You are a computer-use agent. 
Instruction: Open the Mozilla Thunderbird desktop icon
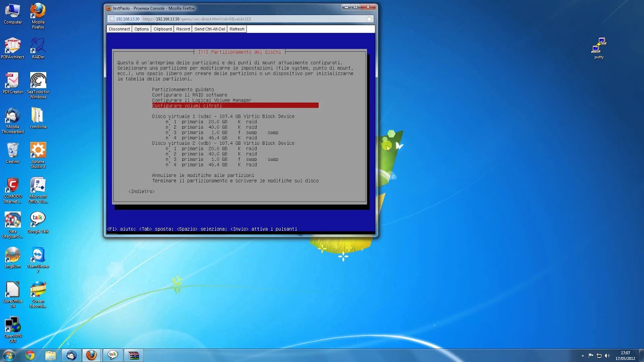13,121
